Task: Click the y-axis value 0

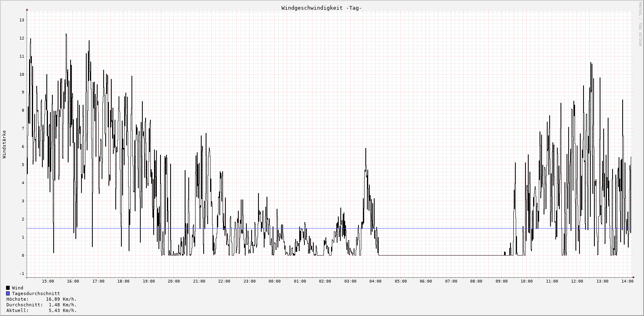Action: (x=23, y=256)
